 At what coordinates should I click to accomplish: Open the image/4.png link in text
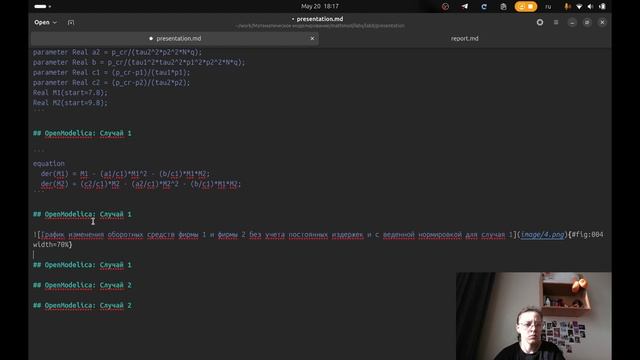(542, 235)
